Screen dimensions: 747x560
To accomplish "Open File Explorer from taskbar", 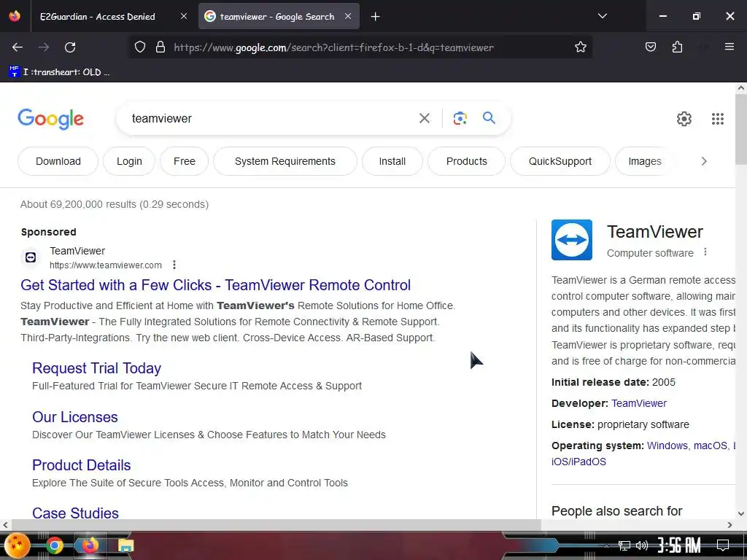I will tap(125, 545).
